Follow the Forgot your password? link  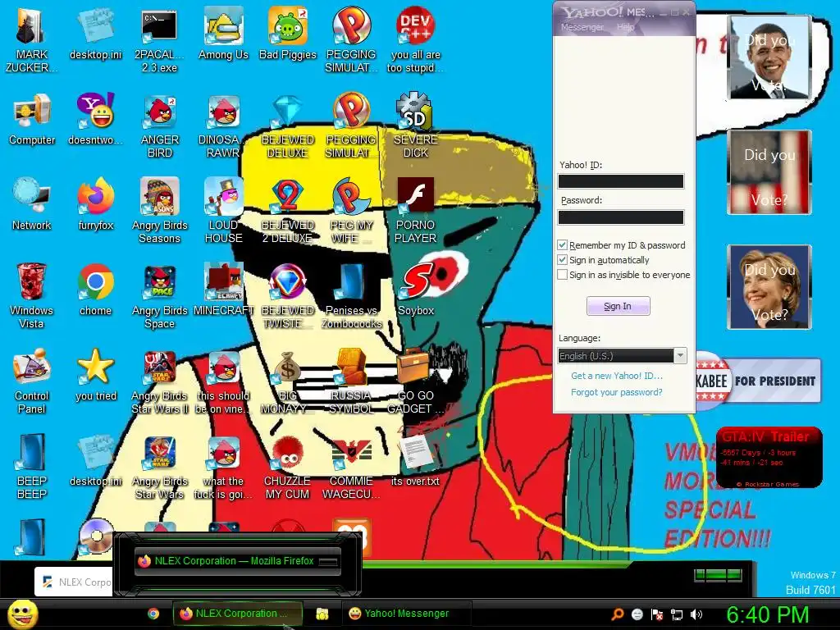pyautogui.click(x=617, y=392)
